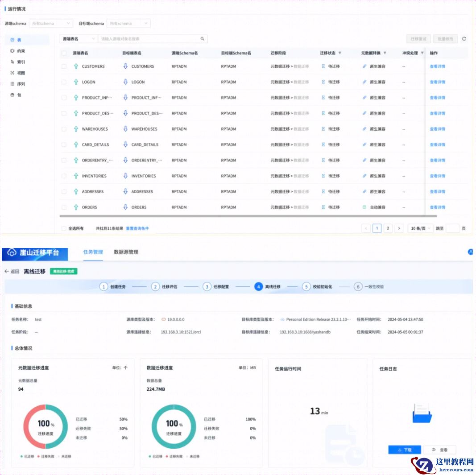This screenshot has height=475, width=476.
Task: Click source up-arrow icon for CUSTOMERS row
Action: [76, 66]
